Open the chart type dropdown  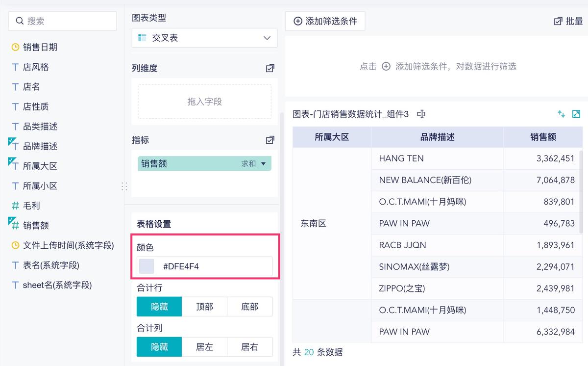click(x=267, y=38)
